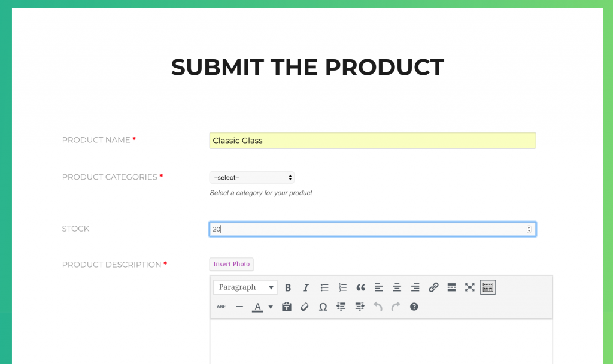This screenshot has width=613, height=364.
Task: Enable paste as text mode
Action: (286, 307)
